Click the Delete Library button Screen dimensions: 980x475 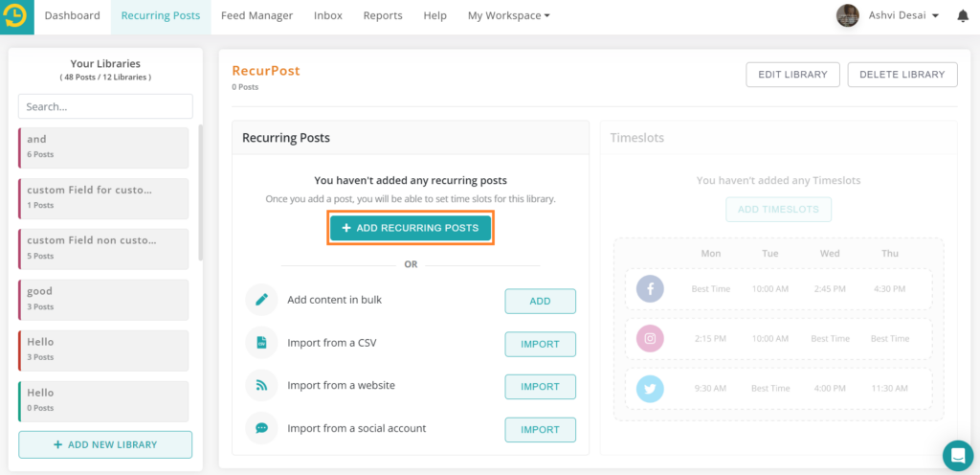tap(902, 75)
